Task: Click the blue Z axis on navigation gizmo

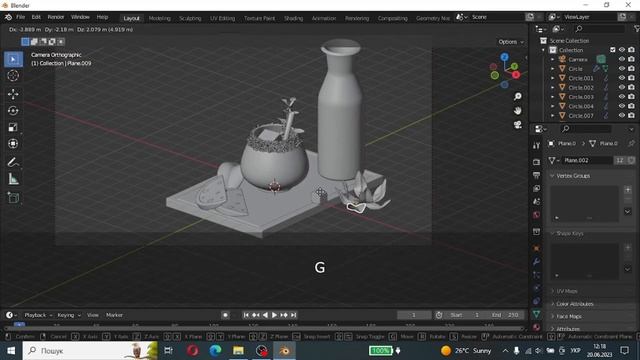Action: (x=504, y=57)
